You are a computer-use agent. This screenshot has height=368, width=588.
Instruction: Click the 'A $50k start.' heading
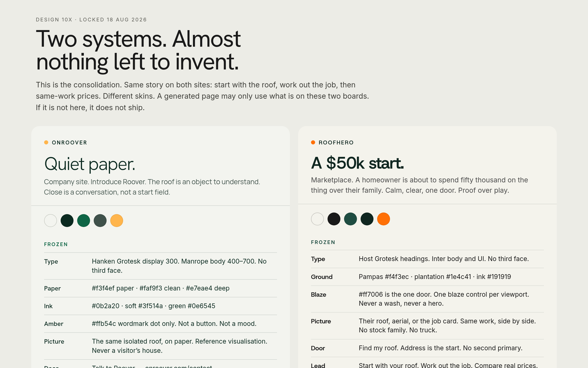pyautogui.click(x=357, y=163)
